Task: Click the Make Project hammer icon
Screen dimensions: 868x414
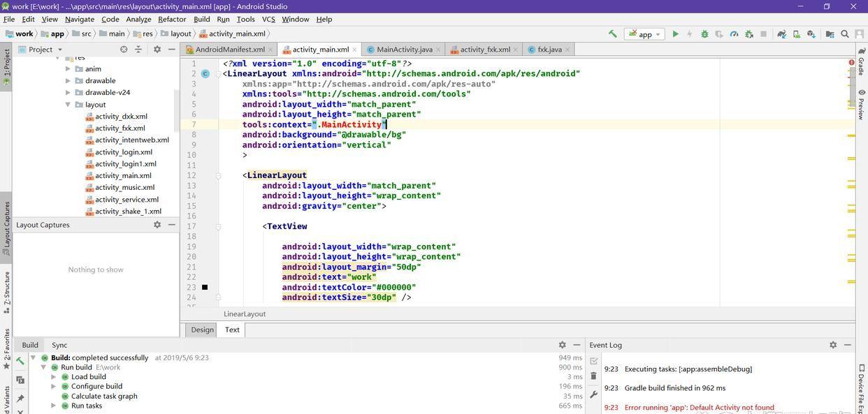Action: tap(612, 34)
